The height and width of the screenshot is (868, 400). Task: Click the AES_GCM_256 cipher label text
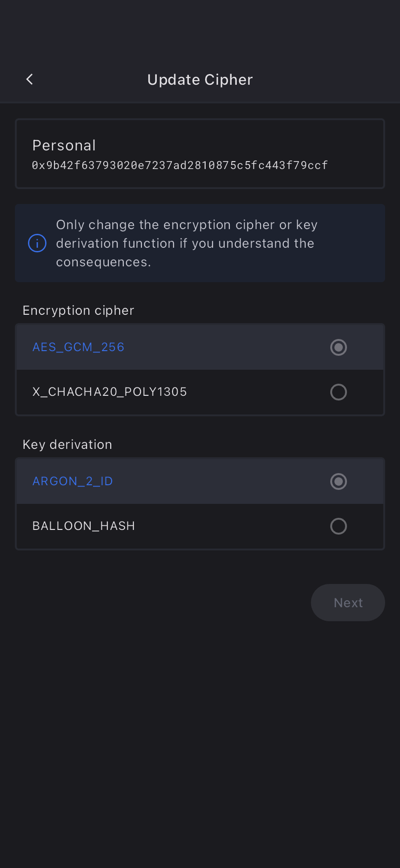point(78,347)
